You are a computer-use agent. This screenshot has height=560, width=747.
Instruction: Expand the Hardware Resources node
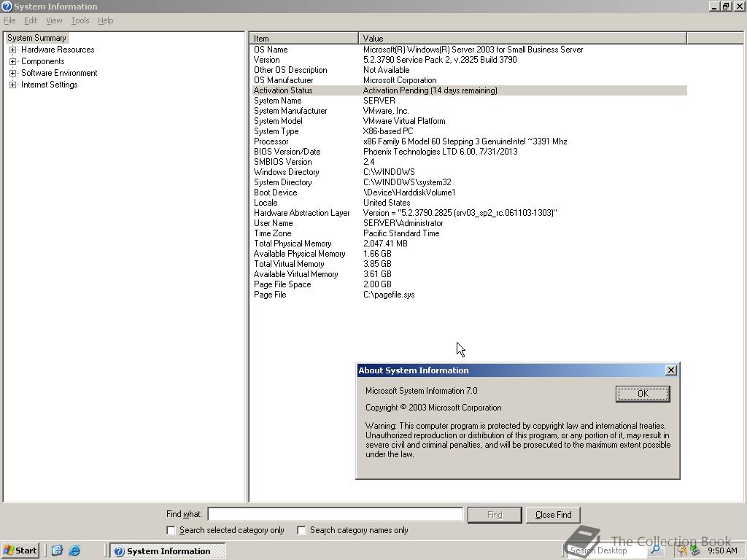tap(13, 50)
